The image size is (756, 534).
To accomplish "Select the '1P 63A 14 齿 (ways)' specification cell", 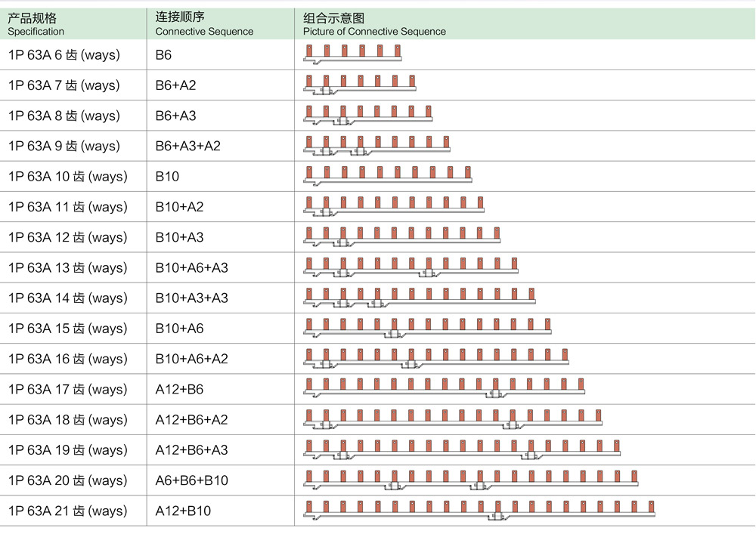I will (73, 298).
